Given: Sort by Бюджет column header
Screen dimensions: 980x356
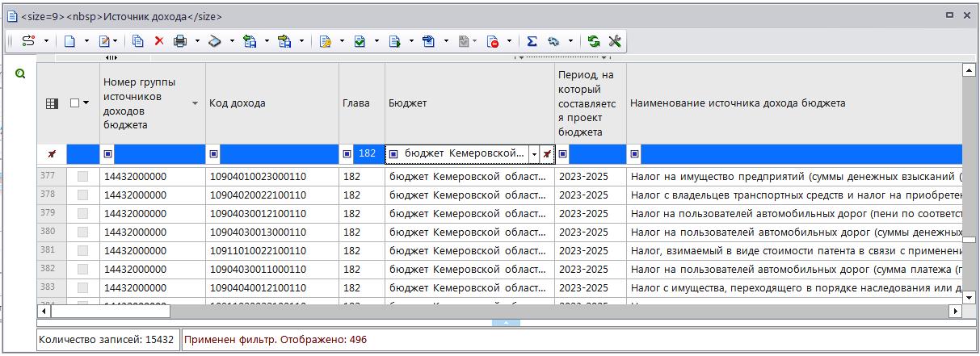Looking at the screenshot, I should pos(469,103).
